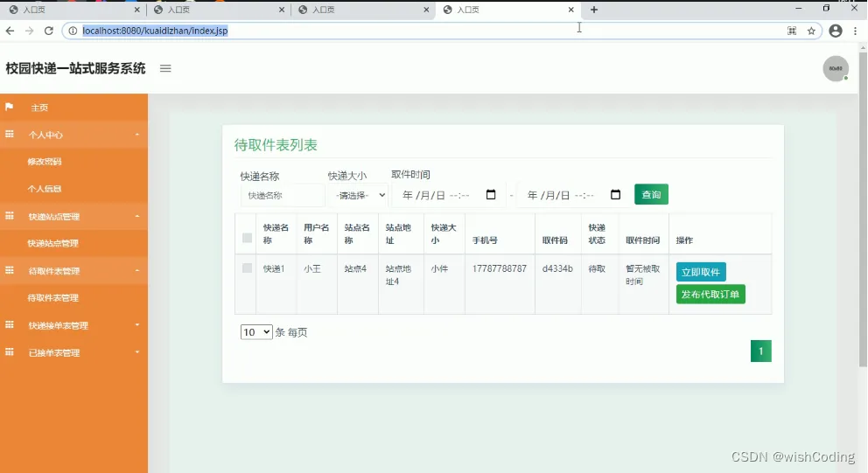Click the QR code icon in address bar
This screenshot has height=473, width=868.
click(x=792, y=31)
